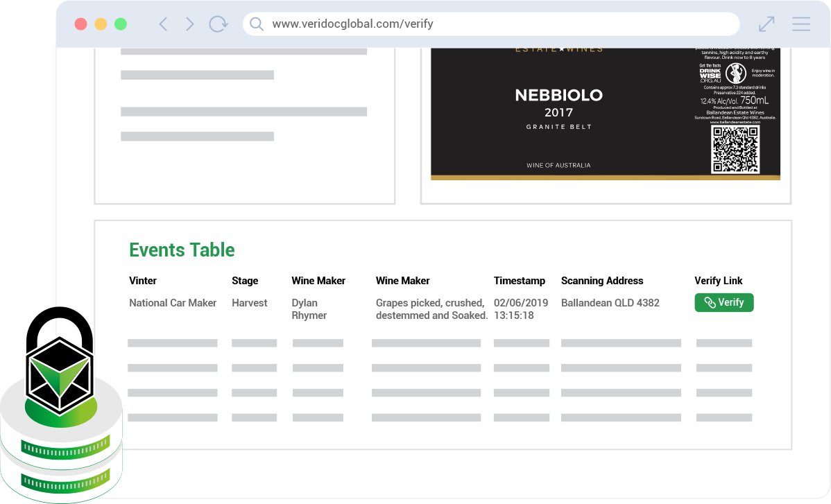
Task: Click the browser forward arrow
Action: [189, 24]
